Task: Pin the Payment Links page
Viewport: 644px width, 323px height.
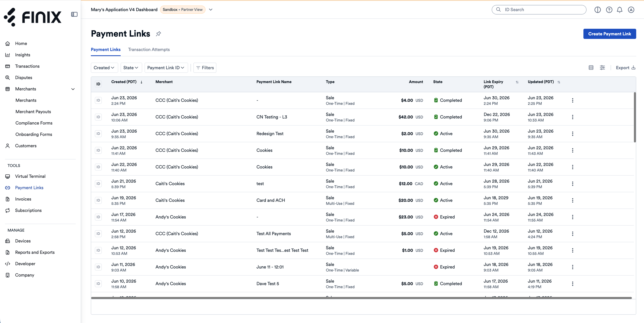Action: click(x=158, y=34)
